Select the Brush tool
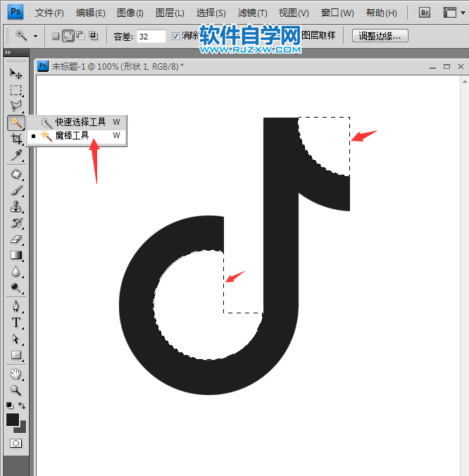 [15, 191]
